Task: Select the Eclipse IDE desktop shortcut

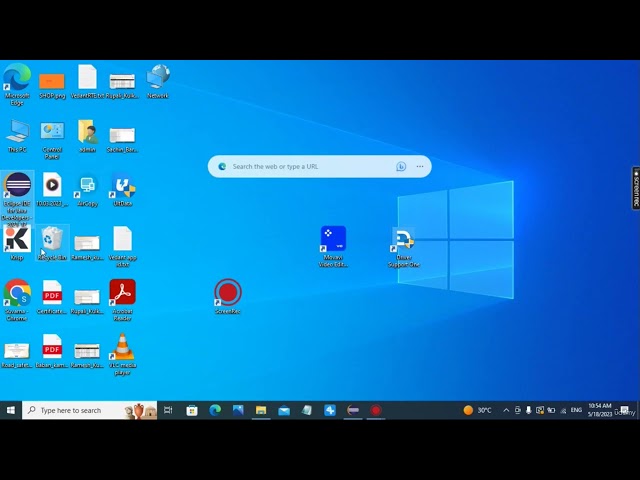Action: (17, 186)
